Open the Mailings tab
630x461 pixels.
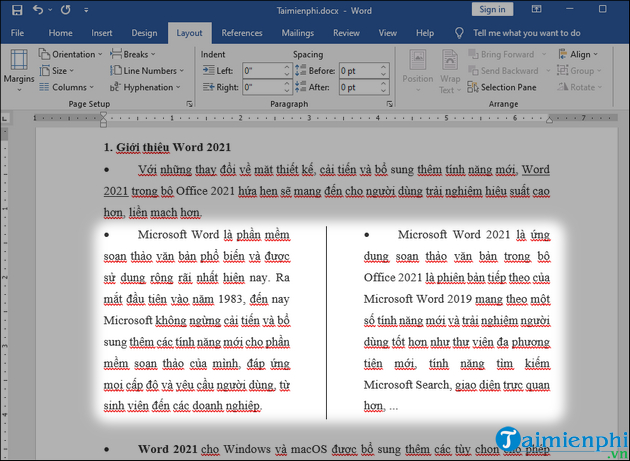pyautogui.click(x=298, y=33)
